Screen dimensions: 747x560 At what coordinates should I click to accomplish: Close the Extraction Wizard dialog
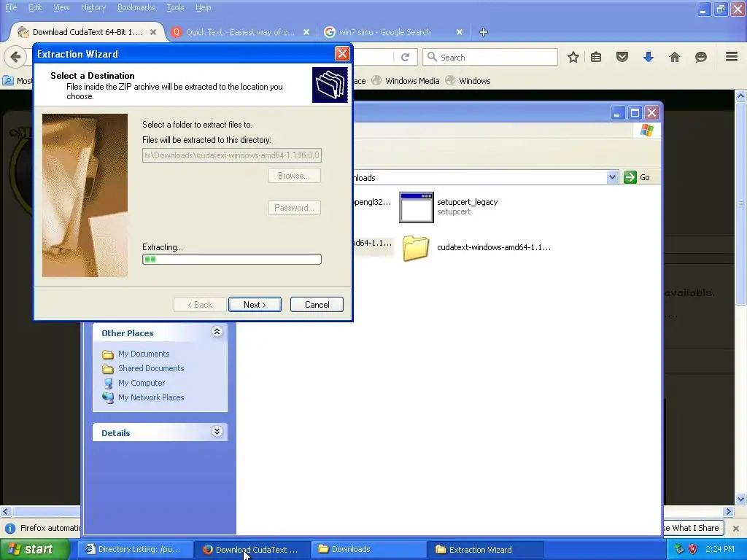coord(342,54)
